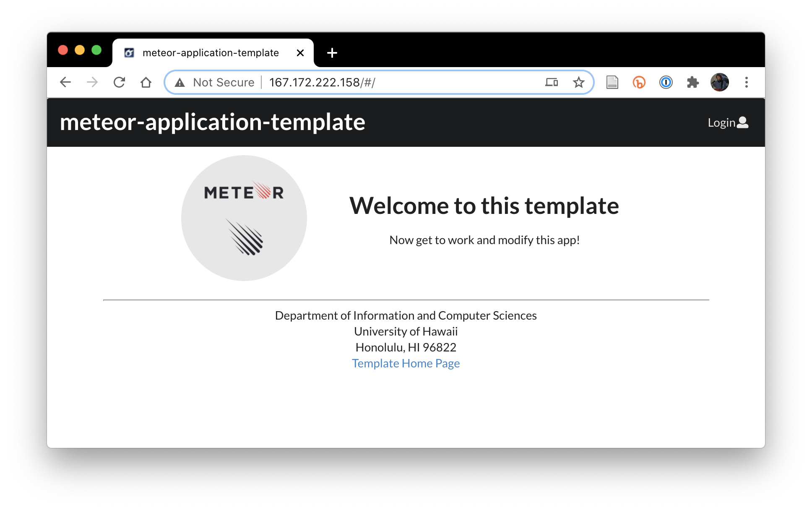The height and width of the screenshot is (510, 812).
Task: Click the forward navigation arrow
Action: (x=92, y=82)
